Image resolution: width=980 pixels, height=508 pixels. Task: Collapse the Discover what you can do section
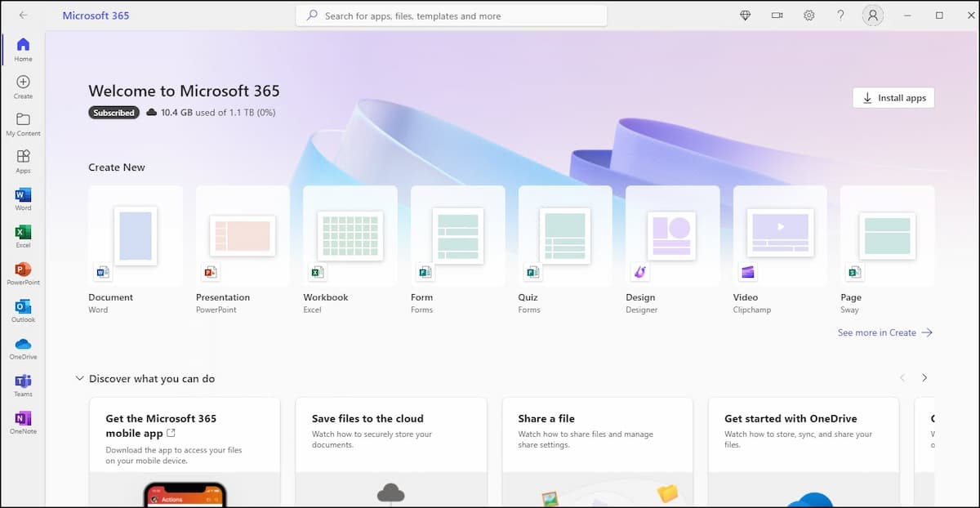(x=79, y=378)
